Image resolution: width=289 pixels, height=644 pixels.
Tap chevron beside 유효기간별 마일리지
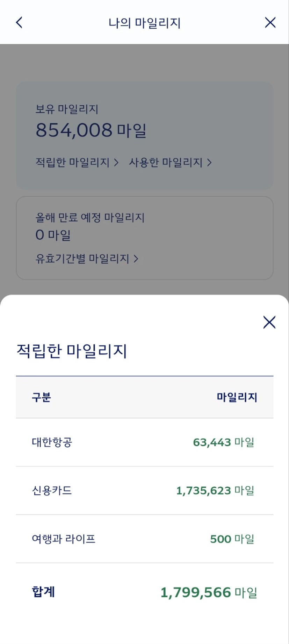coord(136,259)
